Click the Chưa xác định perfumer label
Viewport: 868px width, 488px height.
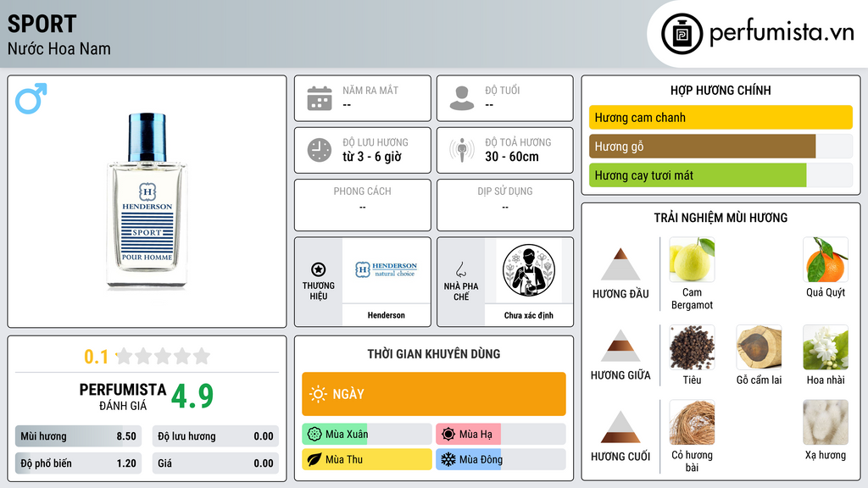(529, 315)
